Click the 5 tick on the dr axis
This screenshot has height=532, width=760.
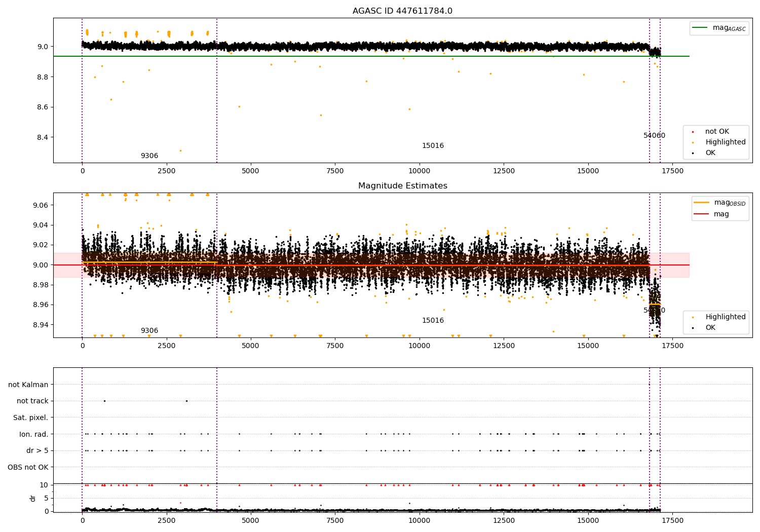click(47, 499)
